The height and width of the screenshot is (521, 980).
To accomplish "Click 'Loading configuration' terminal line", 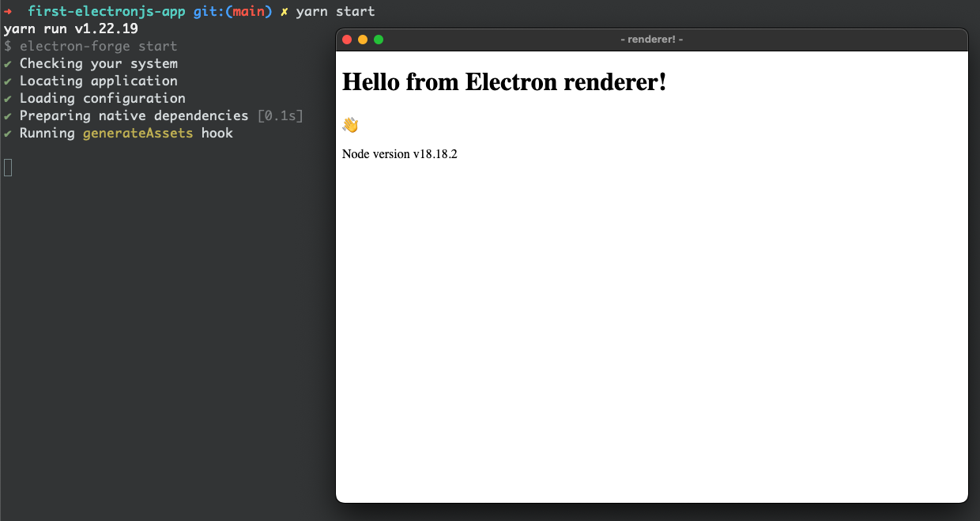I will (103, 98).
